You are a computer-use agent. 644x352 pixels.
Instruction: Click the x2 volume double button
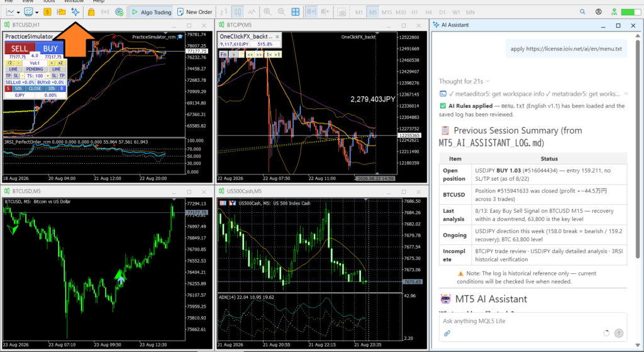click(60, 63)
